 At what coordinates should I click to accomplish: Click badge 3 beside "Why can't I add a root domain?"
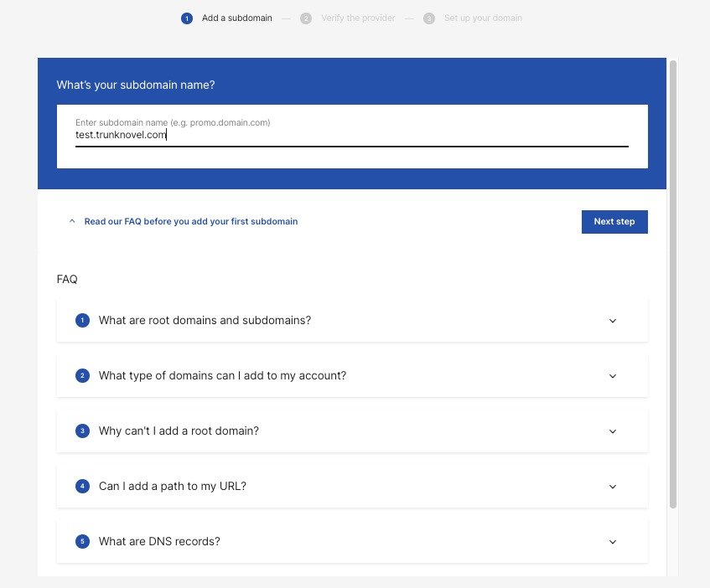tap(82, 431)
